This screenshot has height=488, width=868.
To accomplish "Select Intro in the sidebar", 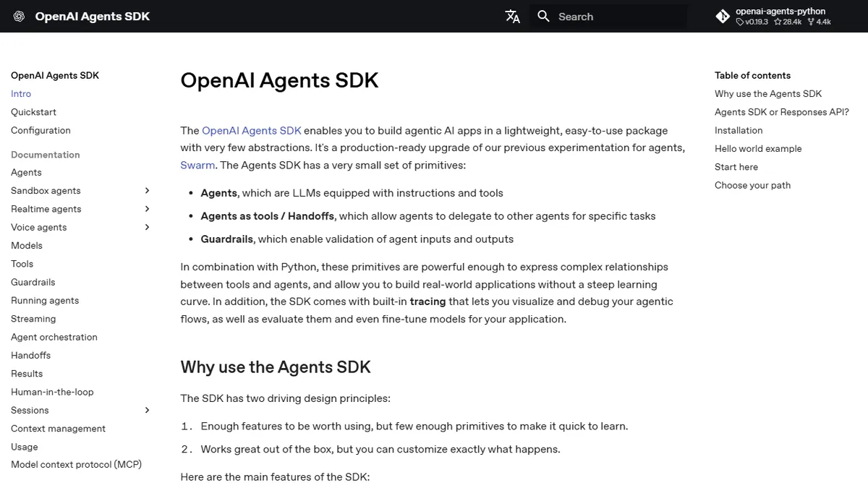I will coord(21,94).
